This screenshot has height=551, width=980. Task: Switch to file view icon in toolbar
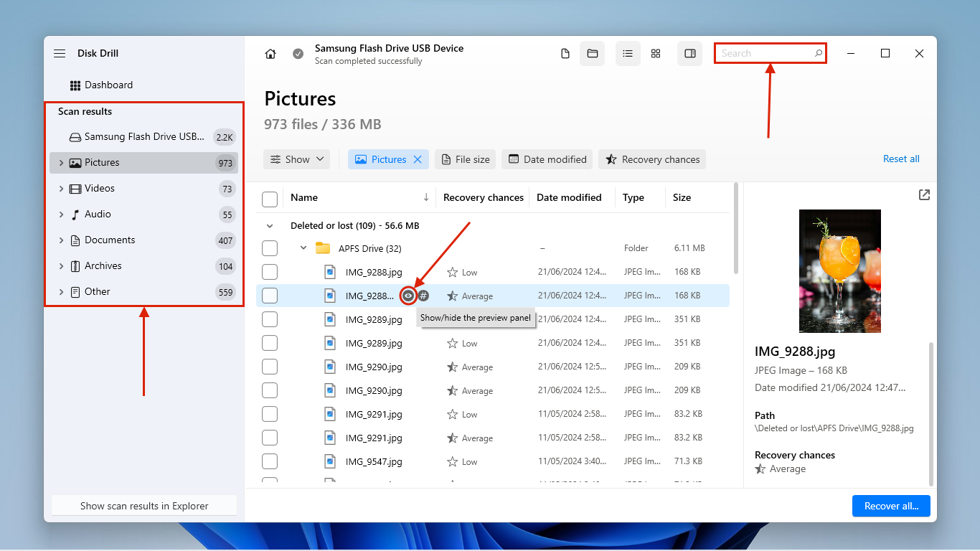click(x=565, y=54)
